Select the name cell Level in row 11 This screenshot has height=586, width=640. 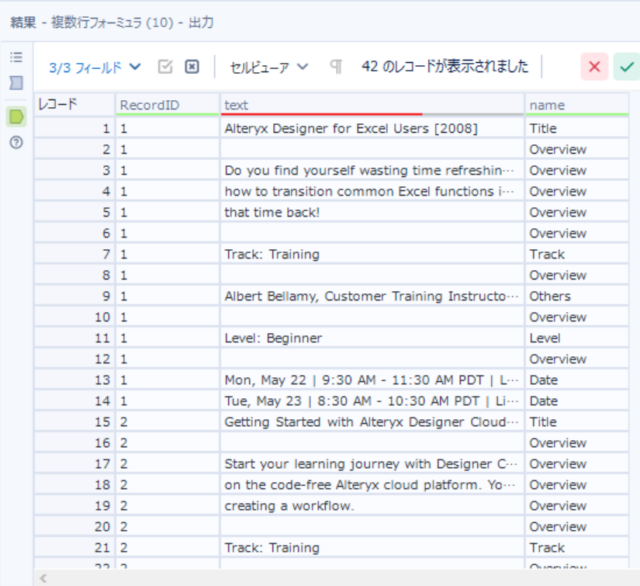click(577, 338)
